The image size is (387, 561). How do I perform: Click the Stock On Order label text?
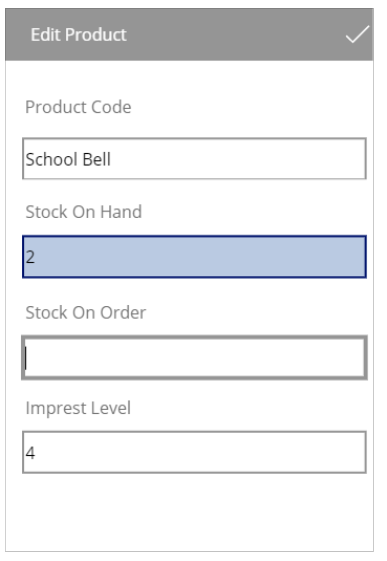pos(86,312)
